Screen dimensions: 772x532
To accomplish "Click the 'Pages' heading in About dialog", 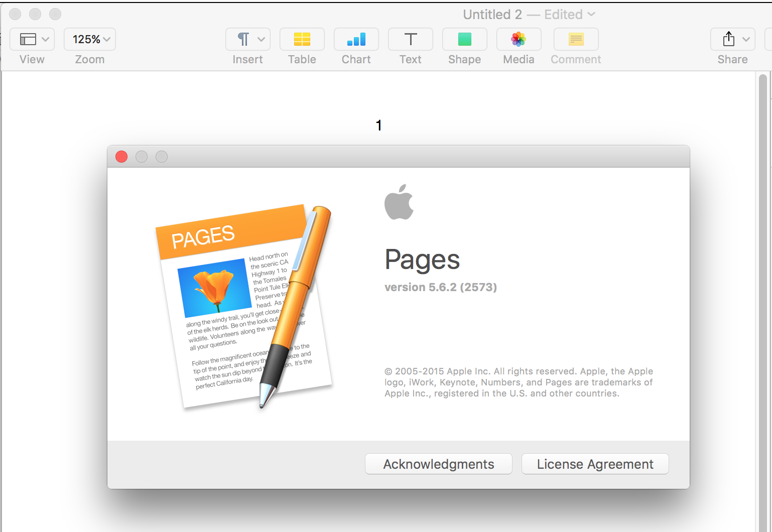I will 422,260.
